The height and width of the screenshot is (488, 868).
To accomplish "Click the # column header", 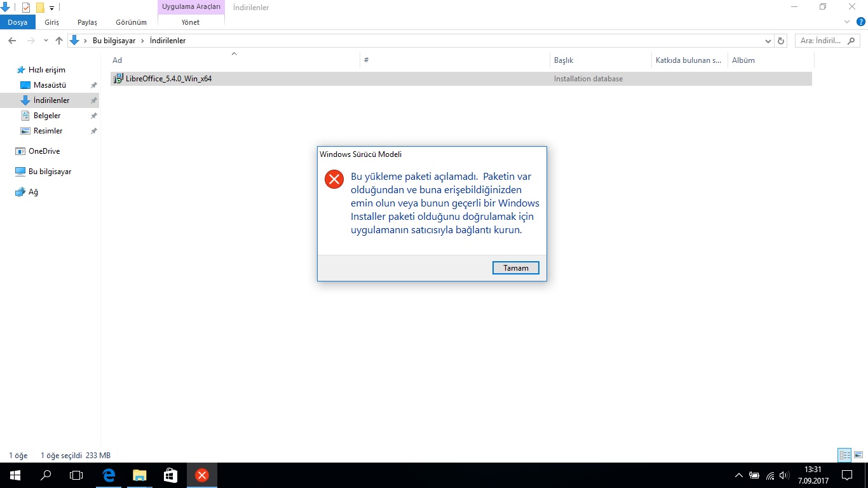I will [x=455, y=60].
